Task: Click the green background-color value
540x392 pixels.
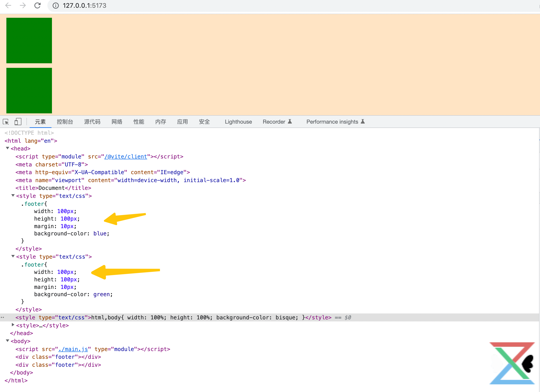Action: [101, 294]
